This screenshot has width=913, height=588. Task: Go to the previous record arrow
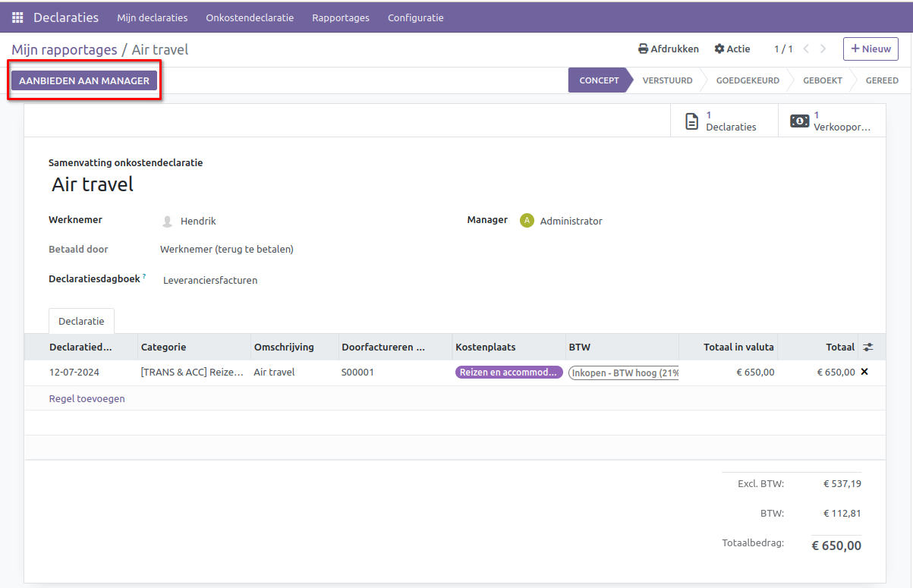(x=806, y=49)
